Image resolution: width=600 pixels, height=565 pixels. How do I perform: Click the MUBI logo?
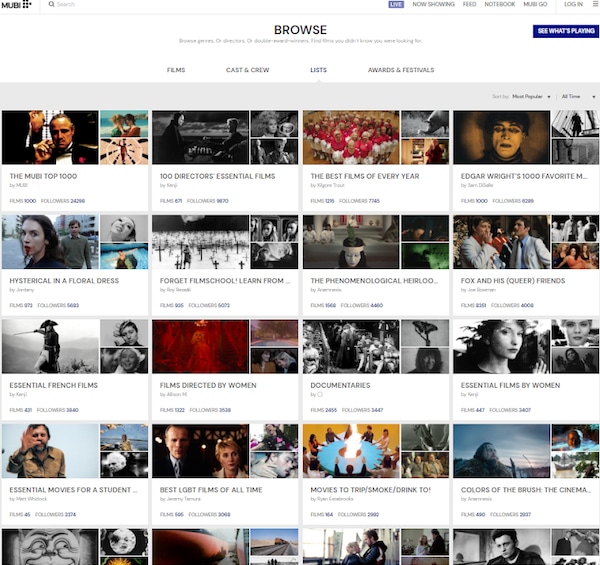pos(18,5)
